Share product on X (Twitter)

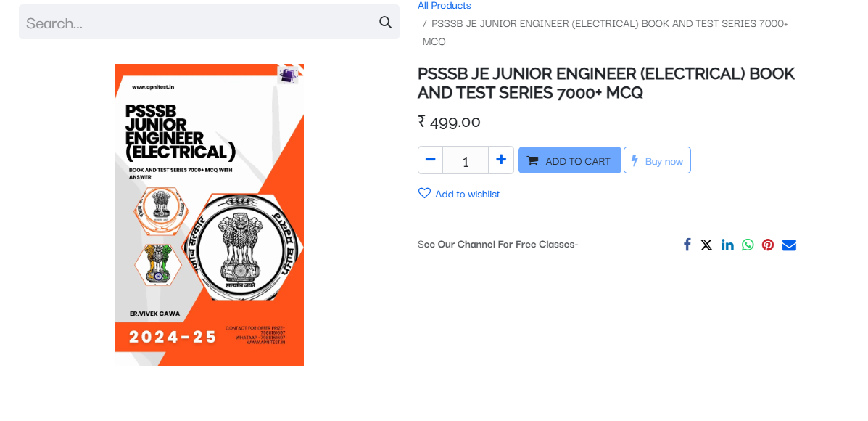click(706, 245)
